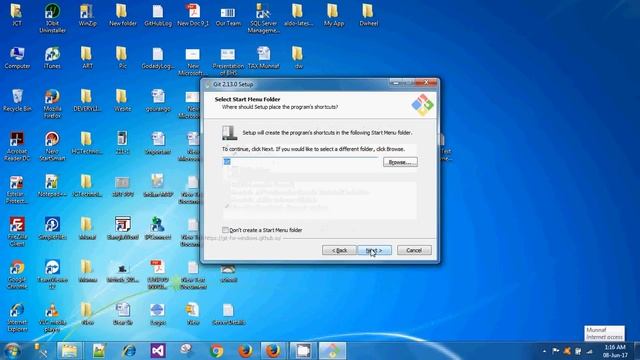Open File Explorer from the taskbar
Screen dimensions: 640x360
69,351
